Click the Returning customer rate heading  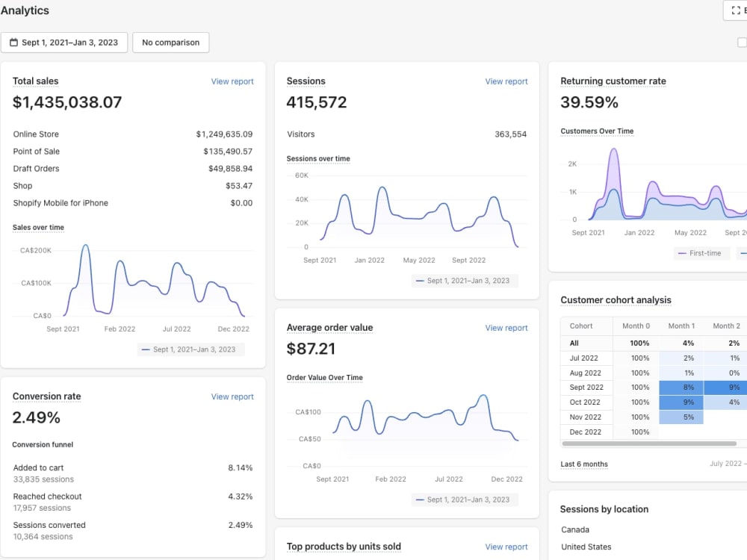tap(613, 81)
